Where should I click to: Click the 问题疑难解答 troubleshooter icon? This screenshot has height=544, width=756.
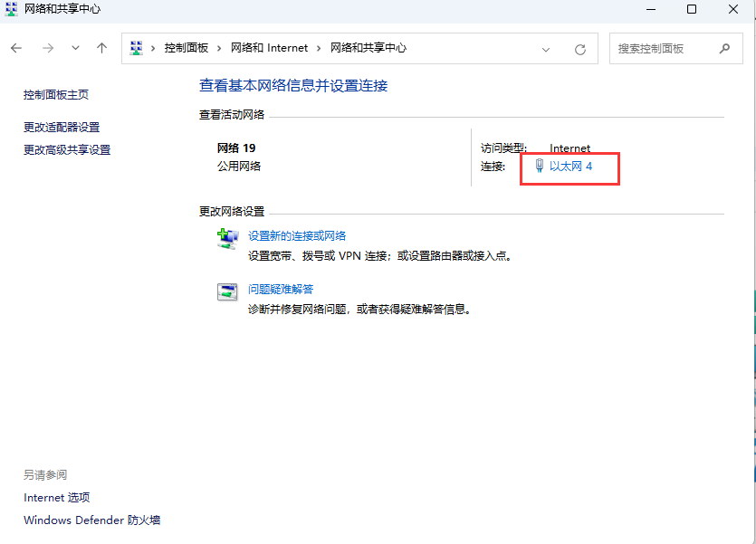[226, 291]
